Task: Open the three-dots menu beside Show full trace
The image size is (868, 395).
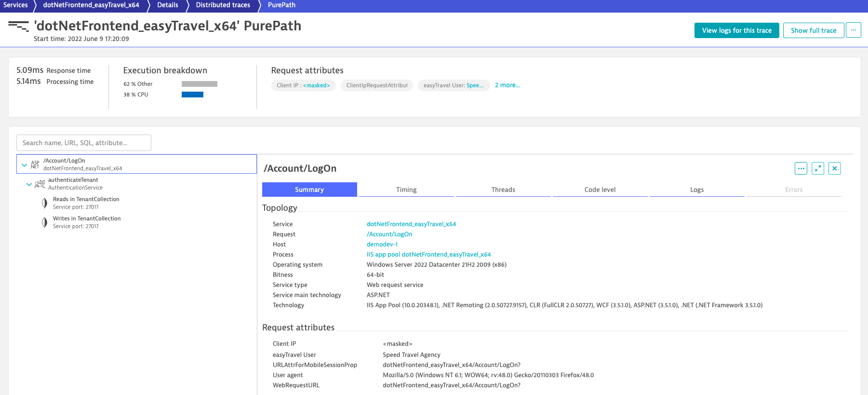Action: pos(853,30)
